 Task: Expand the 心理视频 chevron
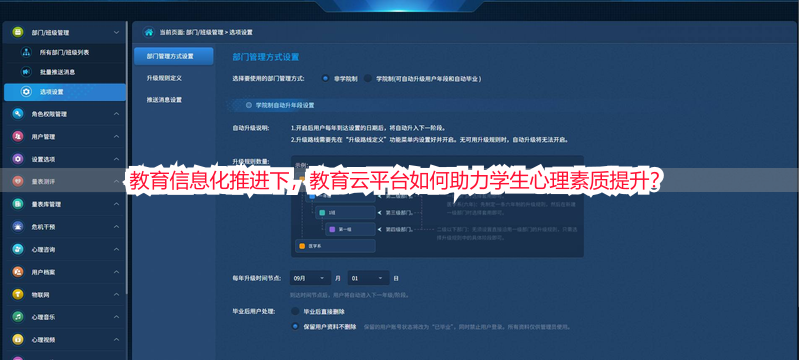[x=116, y=339]
